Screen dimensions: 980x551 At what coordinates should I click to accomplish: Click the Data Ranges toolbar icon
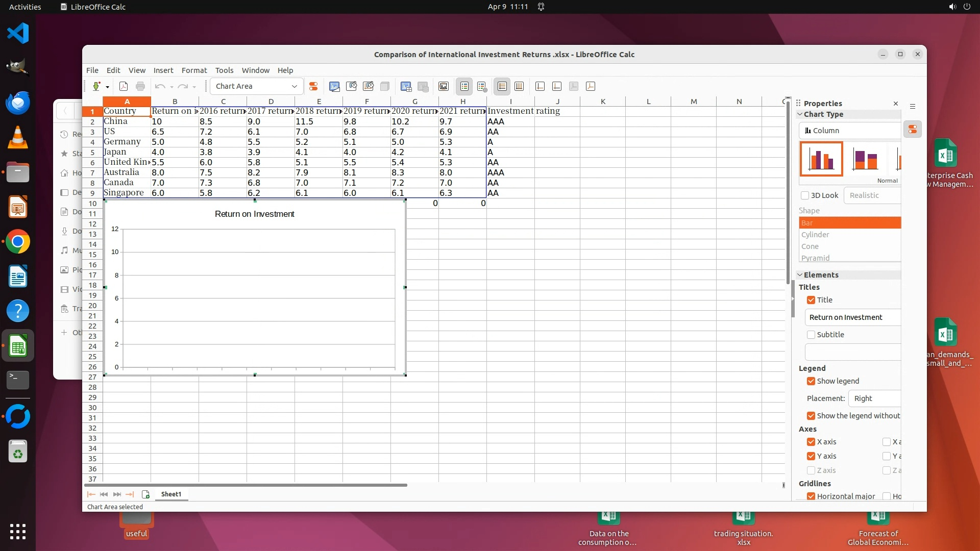click(423, 86)
